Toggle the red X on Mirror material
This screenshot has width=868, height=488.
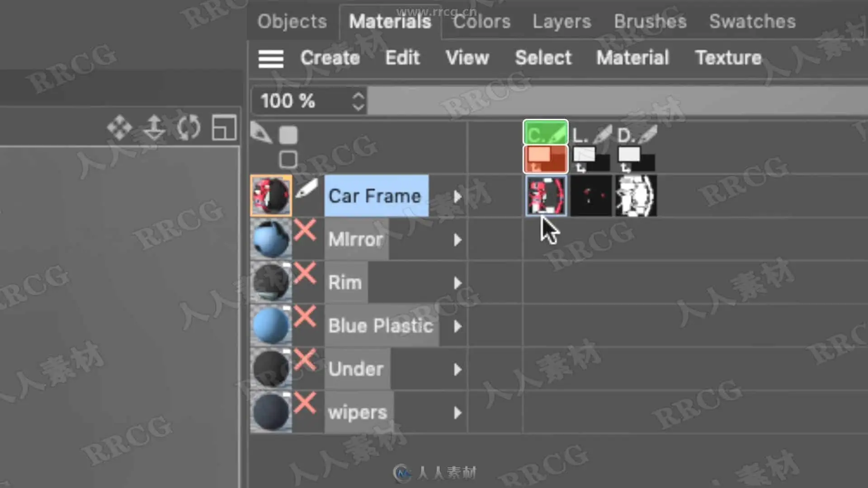(305, 230)
